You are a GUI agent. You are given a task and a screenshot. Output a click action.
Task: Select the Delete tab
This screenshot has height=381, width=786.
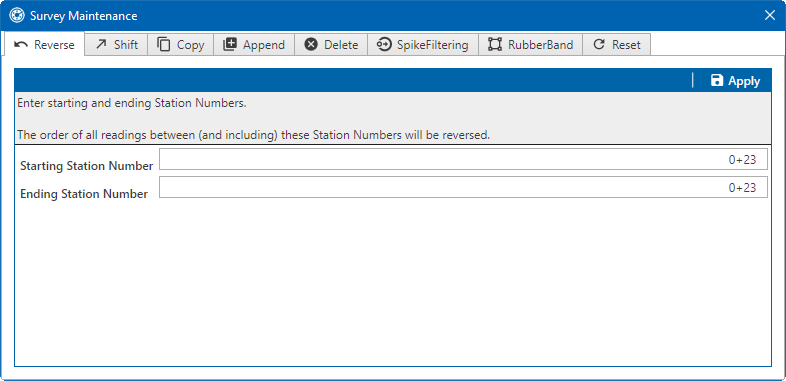click(x=331, y=45)
